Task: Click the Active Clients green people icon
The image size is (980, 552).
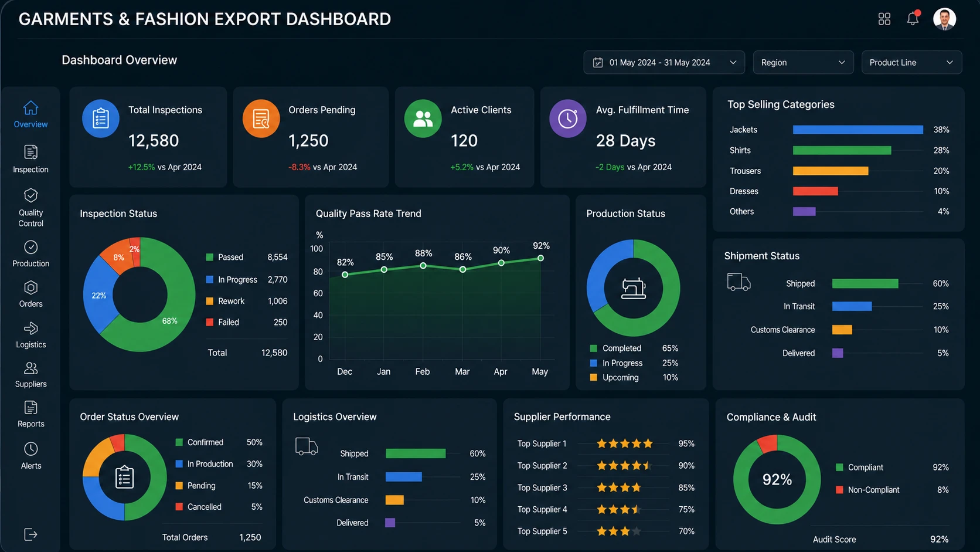Action: tap(423, 118)
